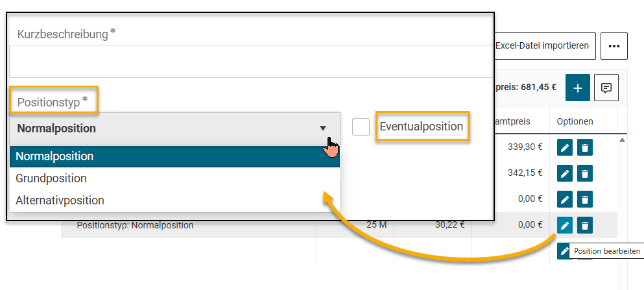Click the trash icon in the Normalposition row
The width and height of the screenshot is (644, 290).
pyautogui.click(x=585, y=225)
